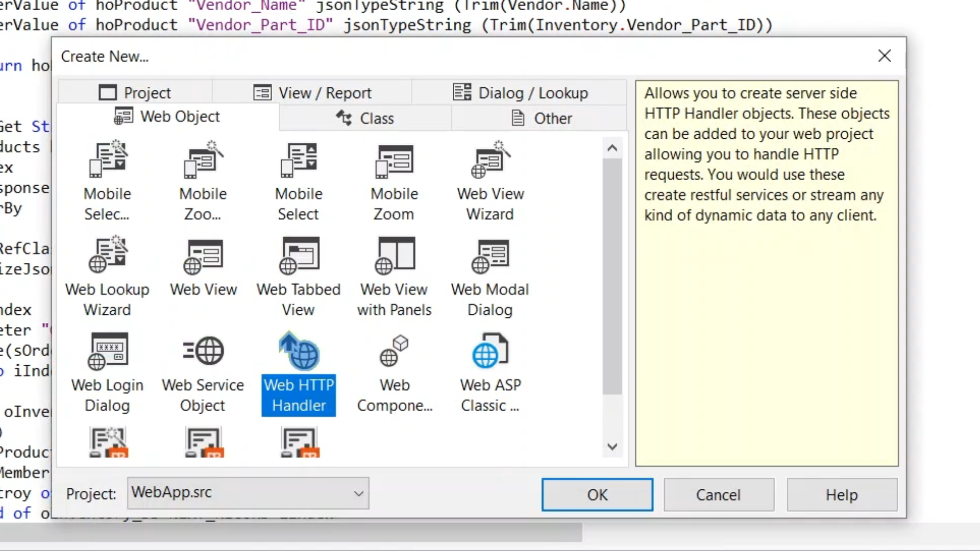Select the Web Tabbed View icon

point(299,256)
